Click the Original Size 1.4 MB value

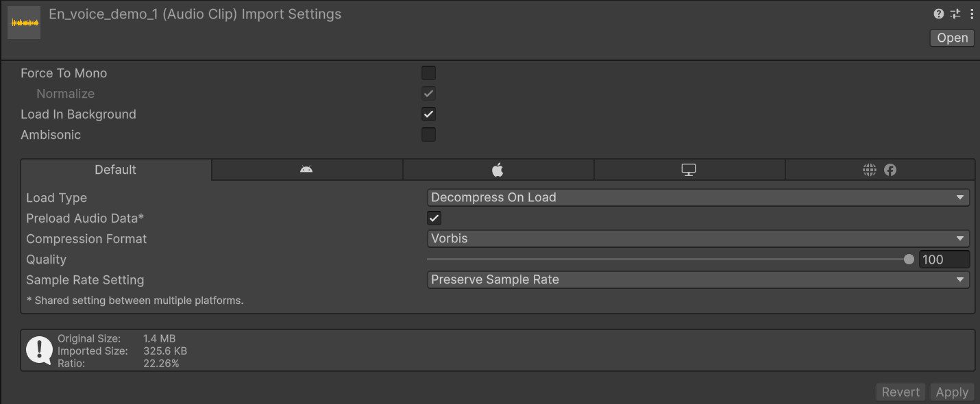click(160, 338)
